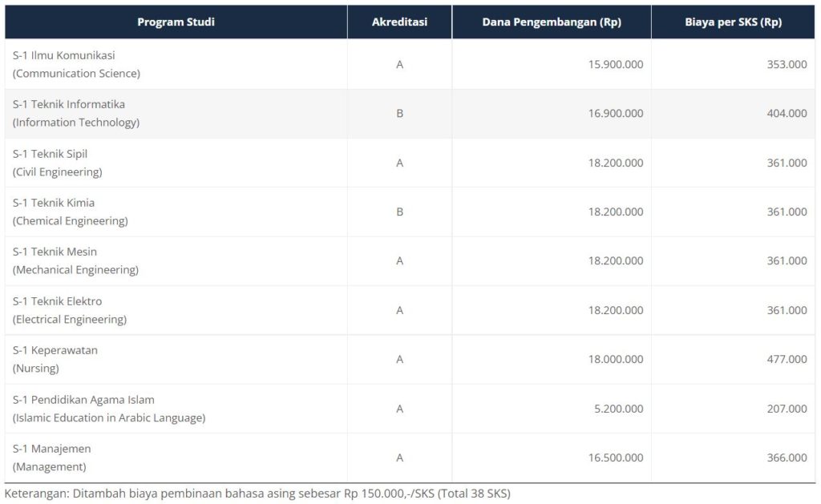
Task: Select the 207.000 per-SKS fee
Action: [787, 409]
